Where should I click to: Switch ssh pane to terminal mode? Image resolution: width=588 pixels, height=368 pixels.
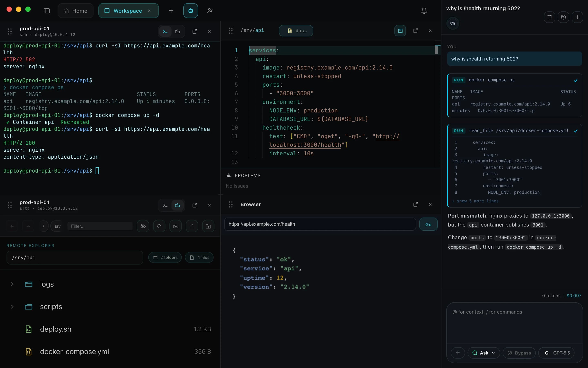165,32
